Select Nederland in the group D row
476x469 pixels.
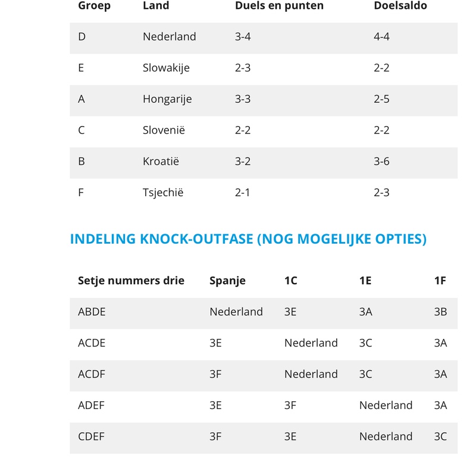point(169,37)
